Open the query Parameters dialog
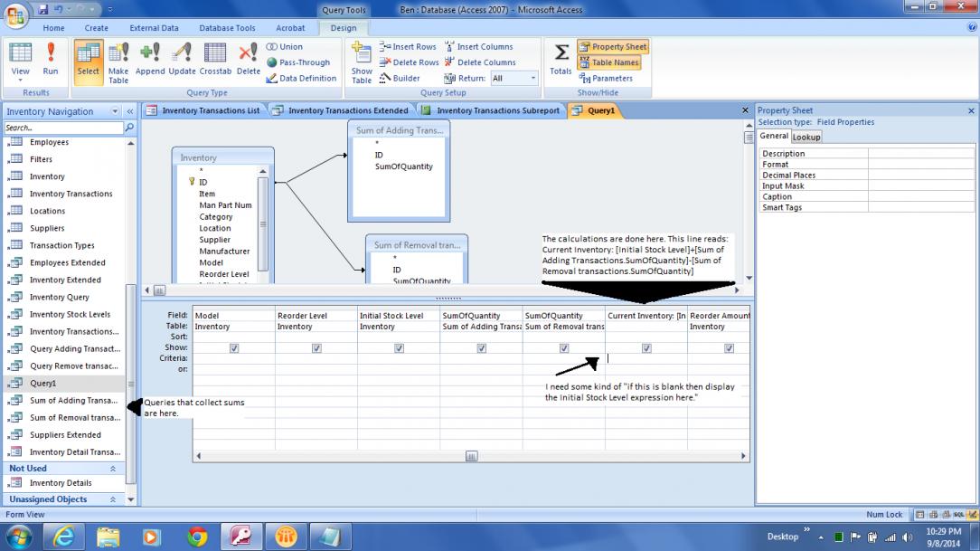The height and width of the screenshot is (551, 980). click(606, 78)
